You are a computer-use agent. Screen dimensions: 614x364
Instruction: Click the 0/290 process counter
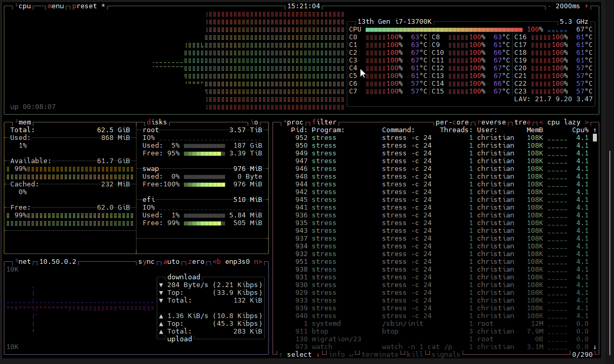coord(582,355)
